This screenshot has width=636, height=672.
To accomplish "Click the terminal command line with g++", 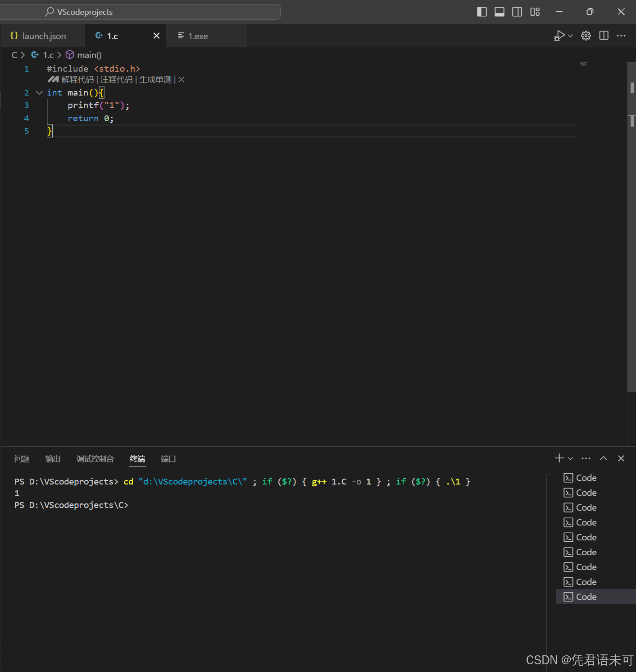I will click(242, 482).
